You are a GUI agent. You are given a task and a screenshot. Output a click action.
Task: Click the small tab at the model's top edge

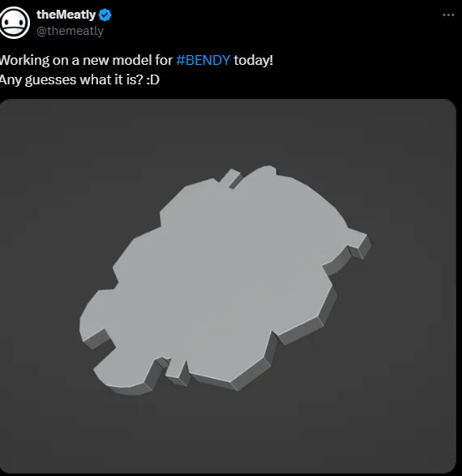pos(231,178)
